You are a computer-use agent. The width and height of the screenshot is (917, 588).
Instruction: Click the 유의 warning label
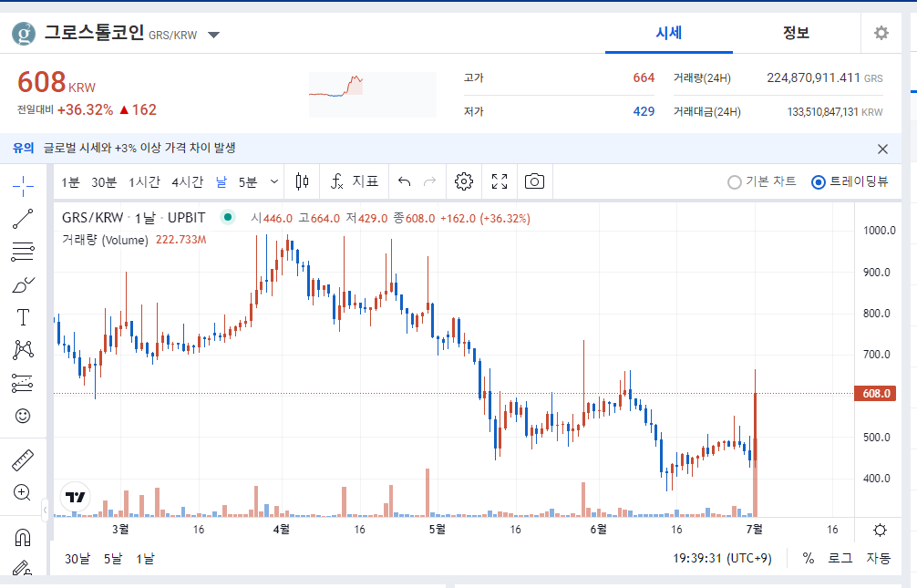pyautogui.click(x=24, y=148)
